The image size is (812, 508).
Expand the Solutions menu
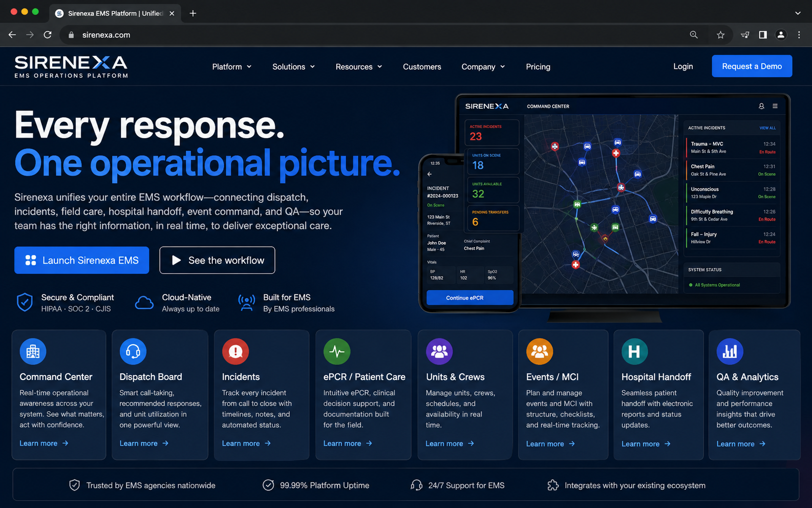(294, 67)
